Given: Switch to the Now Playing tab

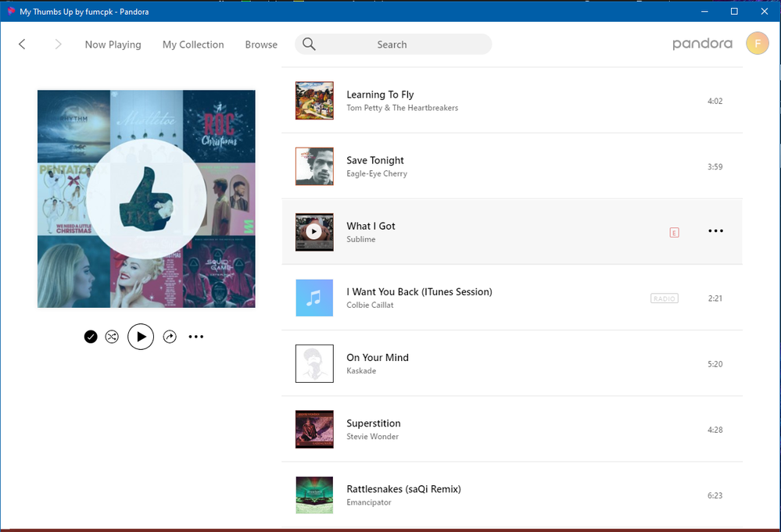Looking at the screenshot, I should (x=113, y=45).
